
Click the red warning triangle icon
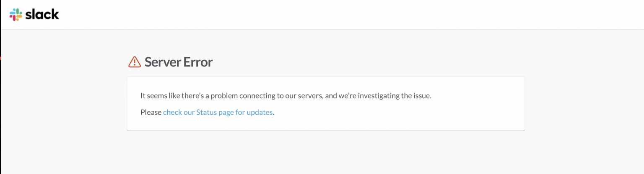tap(134, 62)
